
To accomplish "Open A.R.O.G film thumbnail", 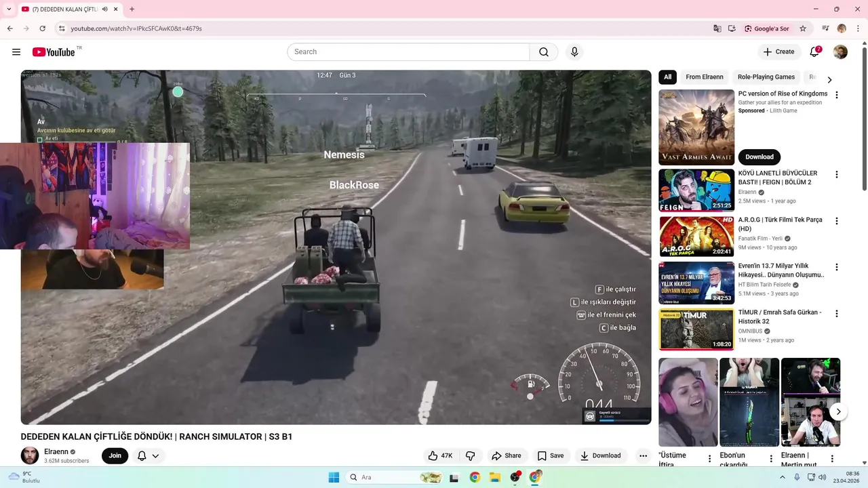I will [x=696, y=237].
